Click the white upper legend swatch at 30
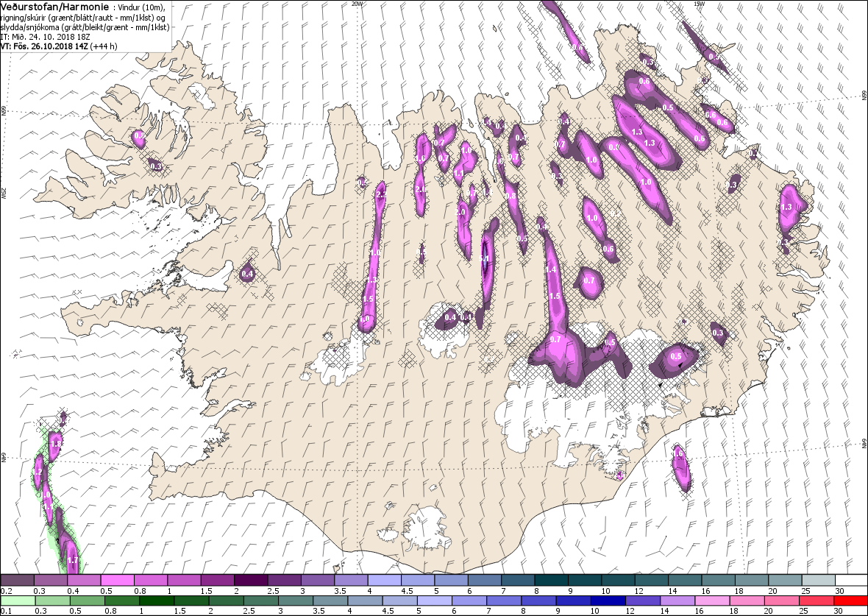The image size is (868, 616). point(851,580)
